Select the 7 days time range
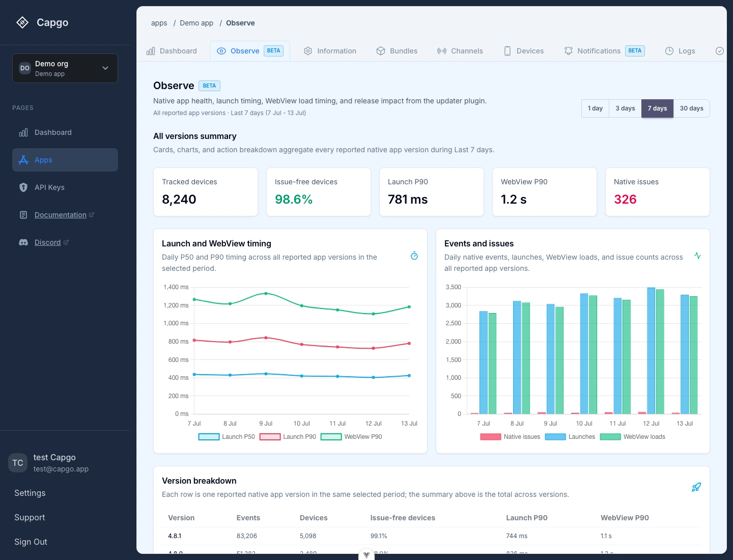The width and height of the screenshot is (733, 560). coord(657,108)
